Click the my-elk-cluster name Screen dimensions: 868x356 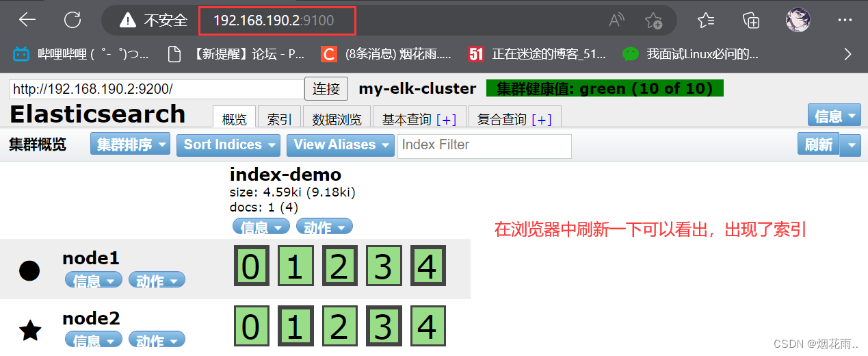point(417,88)
